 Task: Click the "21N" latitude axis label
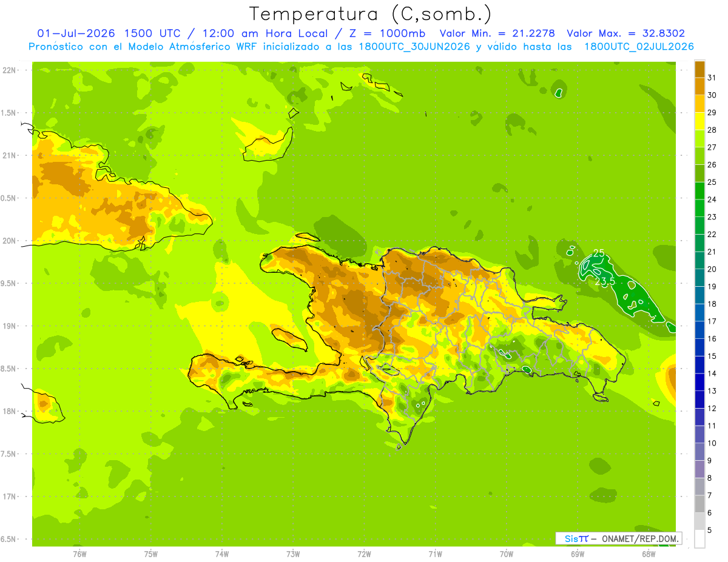[10, 155]
